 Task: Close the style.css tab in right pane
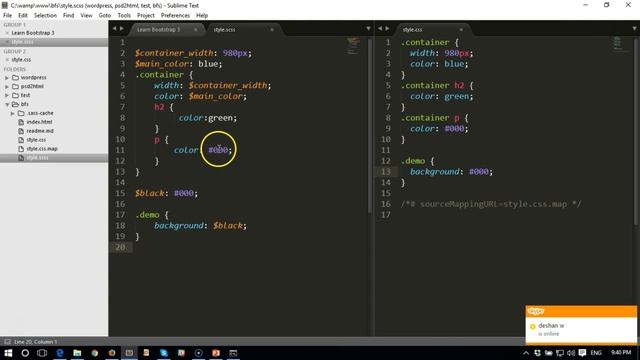461,30
